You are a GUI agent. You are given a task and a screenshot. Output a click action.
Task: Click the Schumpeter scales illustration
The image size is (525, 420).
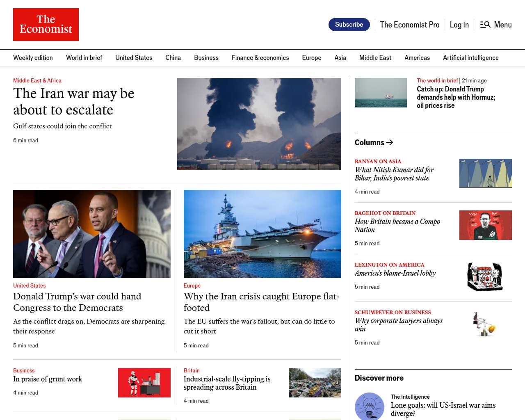tap(485, 324)
